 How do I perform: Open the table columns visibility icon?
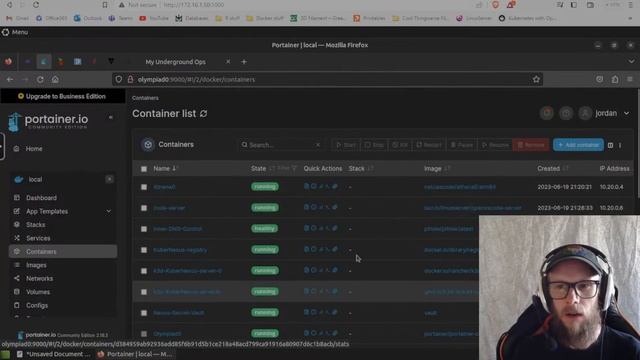coord(610,145)
